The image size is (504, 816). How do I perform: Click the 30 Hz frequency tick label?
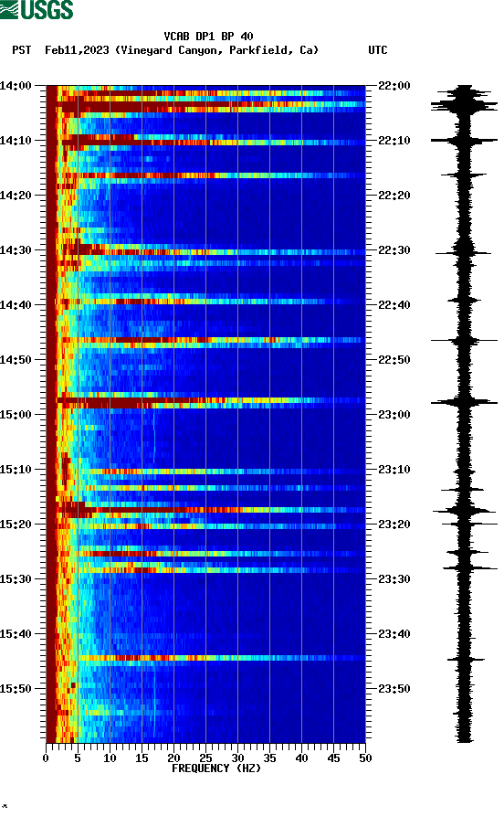pos(237,758)
